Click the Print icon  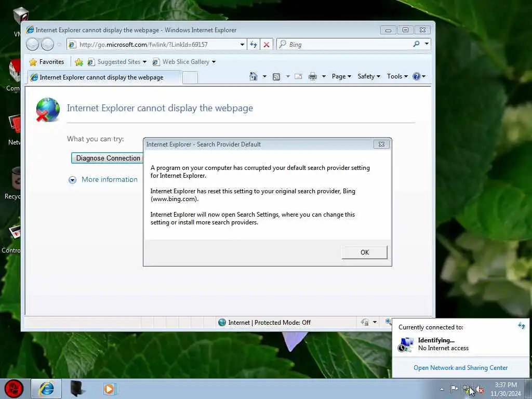[x=312, y=77]
